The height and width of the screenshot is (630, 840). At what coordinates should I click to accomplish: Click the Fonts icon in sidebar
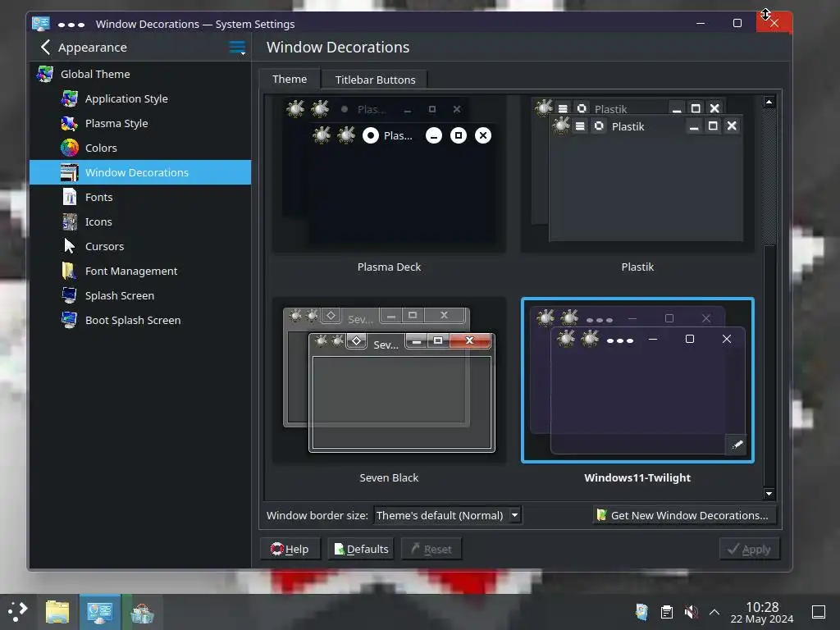pyautogui.click(x=69, y=197)
